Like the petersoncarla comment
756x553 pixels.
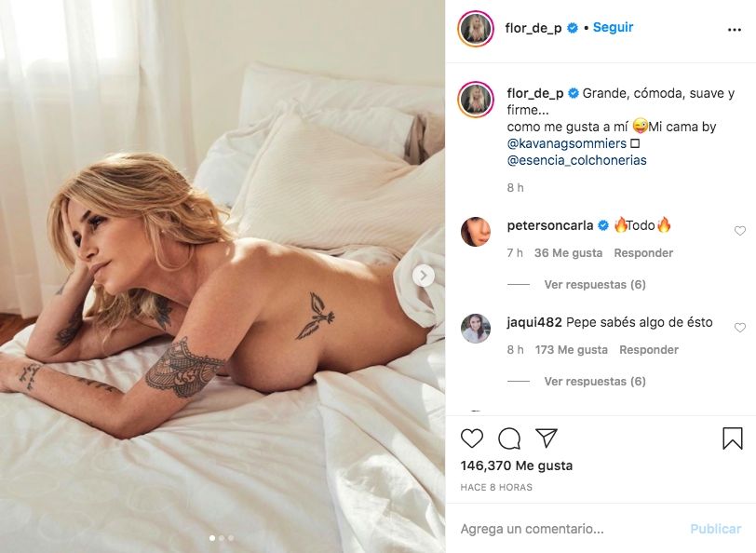point(739,231)
